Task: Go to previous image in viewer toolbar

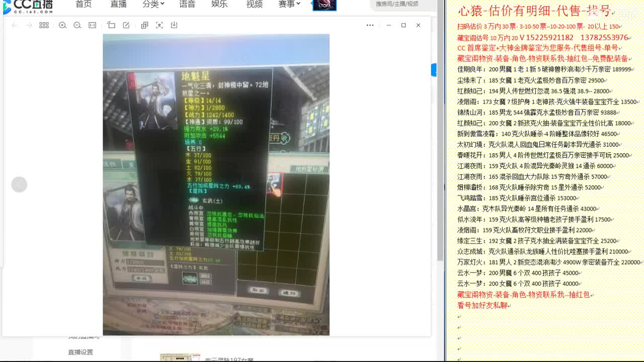Action: pos(15,25)
